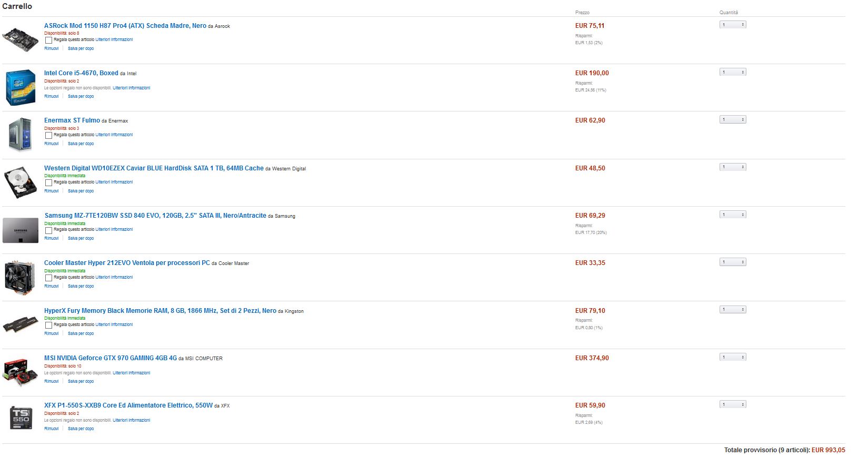The height and width of the screenshot is (458, 868).
Task: Open quantity dropdown for Intel Core i5-4670
Action: [x=733, y=72]
